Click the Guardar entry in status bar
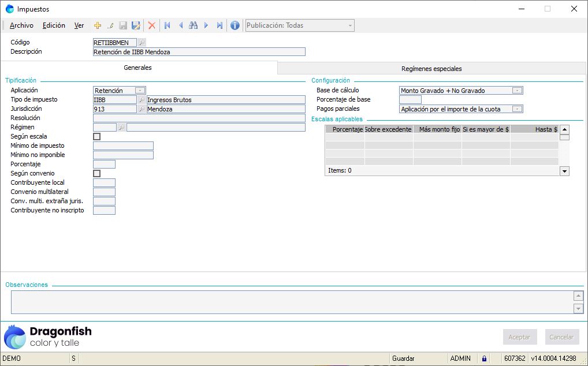The image size is (588, 366). click(404, 358)
